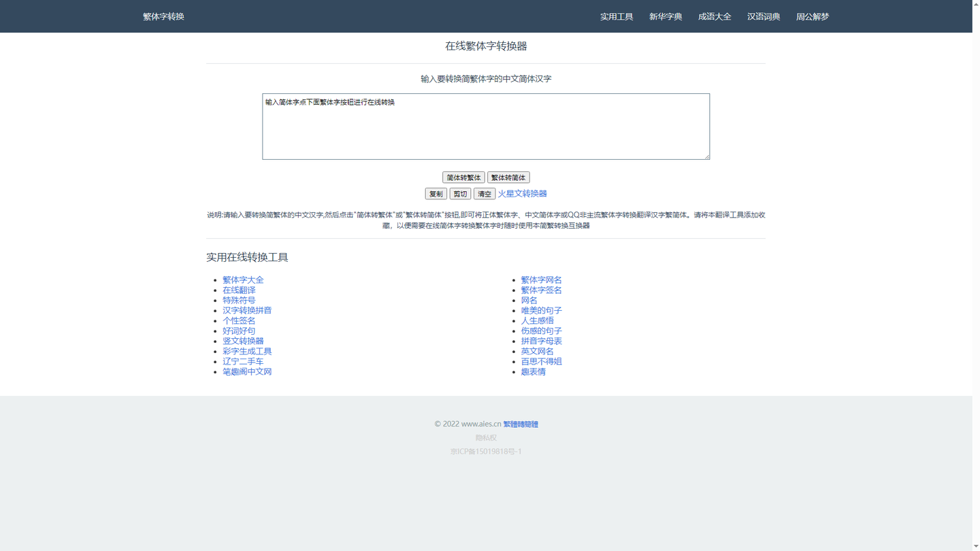
Task: Open the 笔趣阁中文网 link
Action: click(x=247, y=371)
